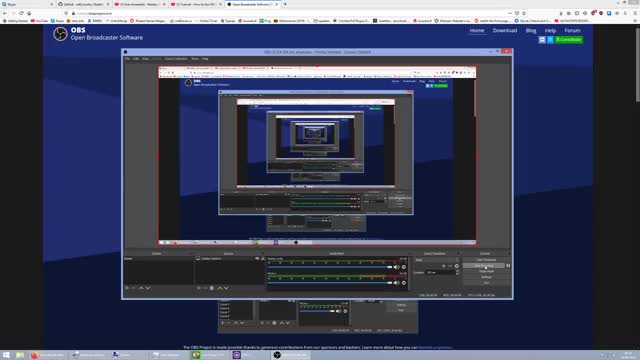This screenshot has width=640, height=360.
Task: Open the Help menu in OBS menu bar
Action: [x=205, y=59]
